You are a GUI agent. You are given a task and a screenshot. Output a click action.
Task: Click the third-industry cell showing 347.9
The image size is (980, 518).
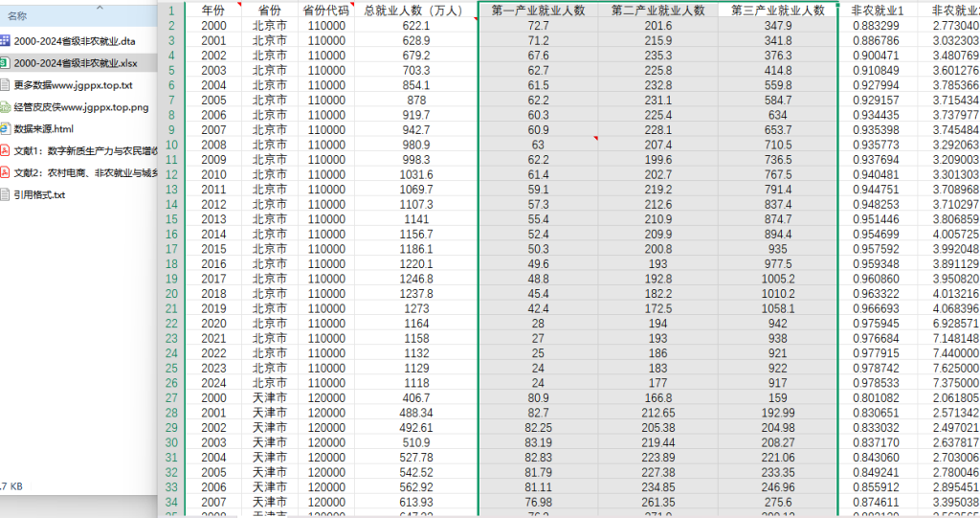pos(778,26)
